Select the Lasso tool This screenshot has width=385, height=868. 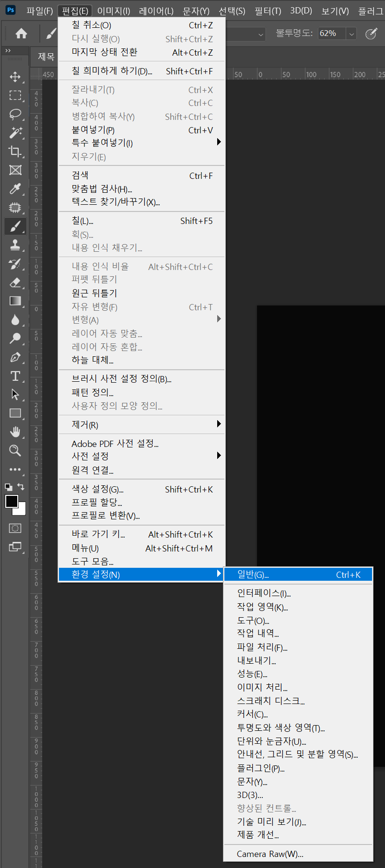pos(15,114)
